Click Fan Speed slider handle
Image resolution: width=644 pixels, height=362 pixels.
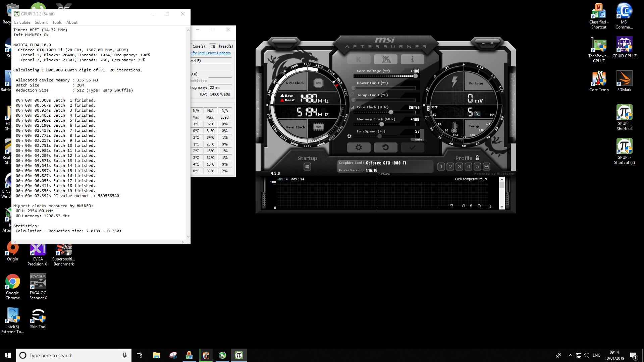380,136
